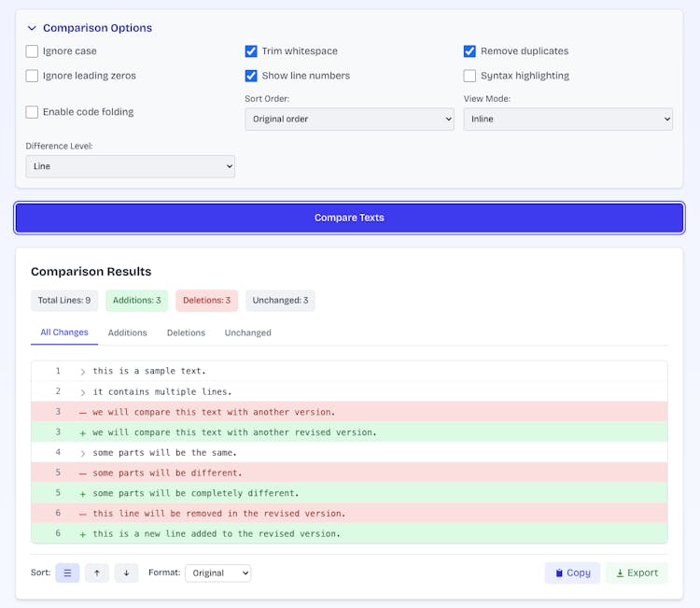Switch to the Additions tab
This screenshot has width=700, height=608.
[x=127, y=333]
